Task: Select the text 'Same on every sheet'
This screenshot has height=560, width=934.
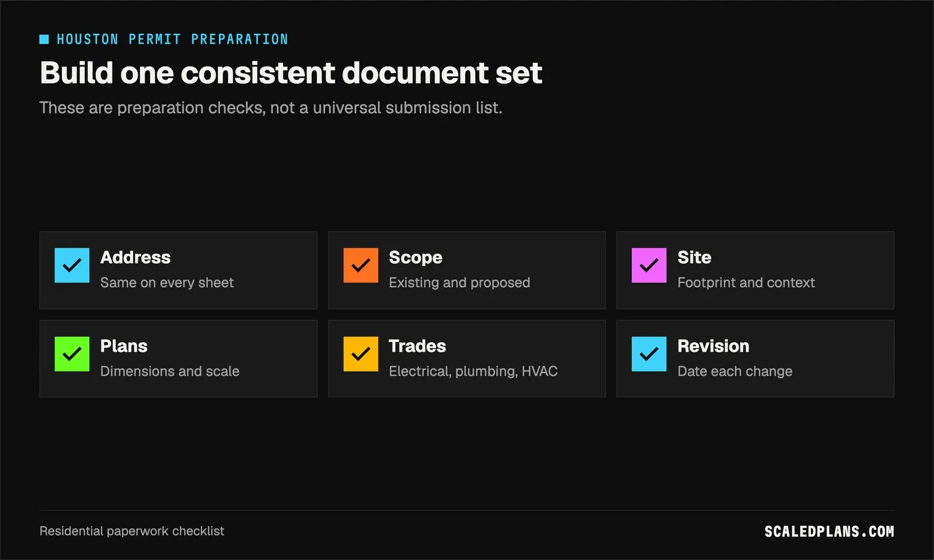Action: pos(167,283)
